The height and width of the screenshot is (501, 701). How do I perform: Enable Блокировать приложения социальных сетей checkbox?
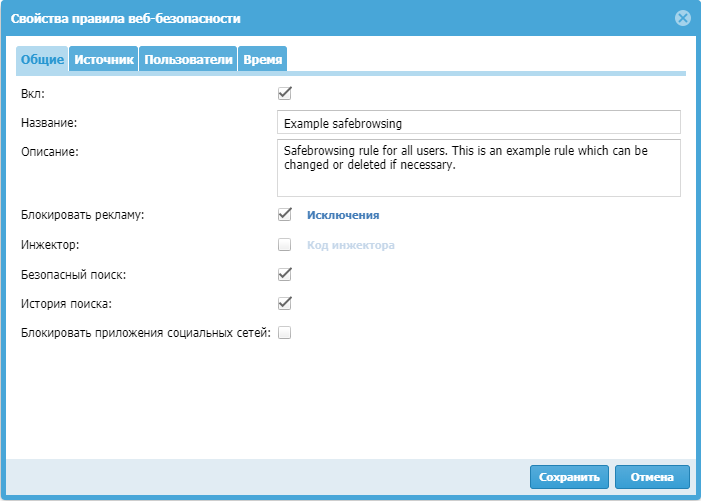pyautogui.click(x=284, y=333)
